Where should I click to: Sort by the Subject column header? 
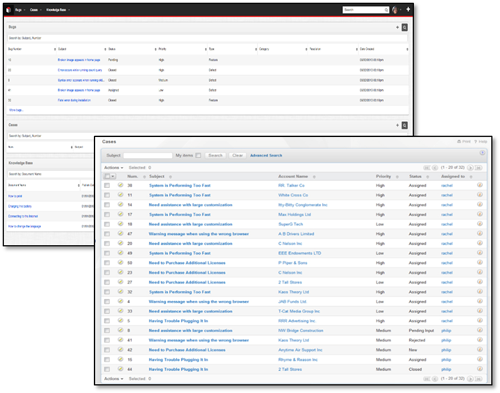[x=157, y=176]
